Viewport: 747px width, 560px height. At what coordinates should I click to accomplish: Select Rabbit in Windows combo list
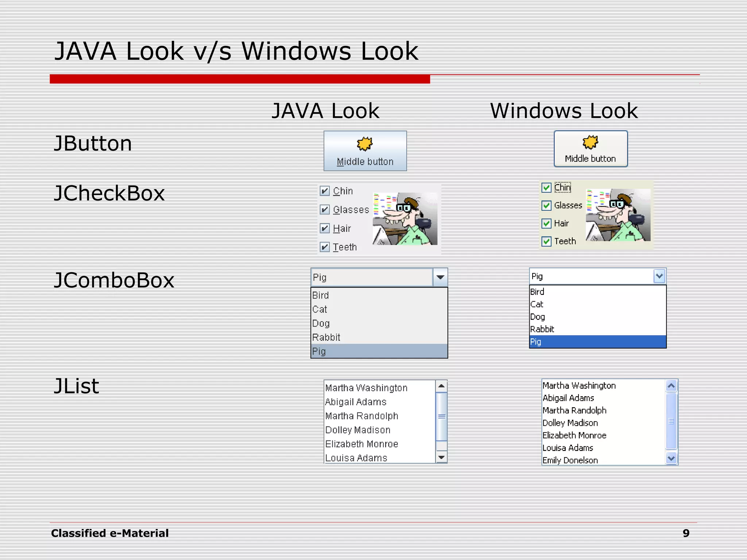click(x=598, y=329)
